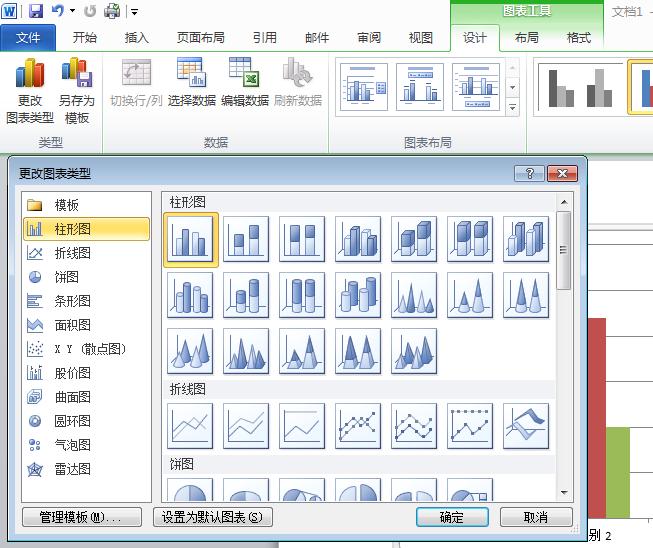Pick the 3-D column chart in first row end
This screenshot has width=653, height=548.
(526, 239)
